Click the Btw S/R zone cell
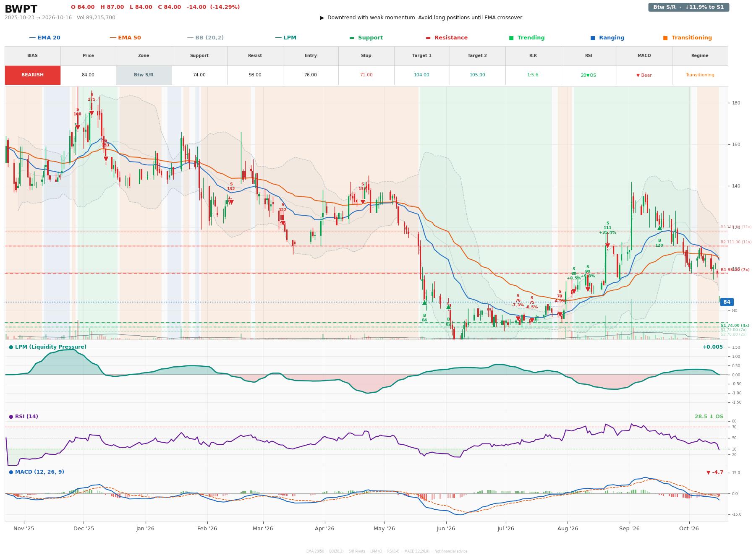 (x=144, y=75)
